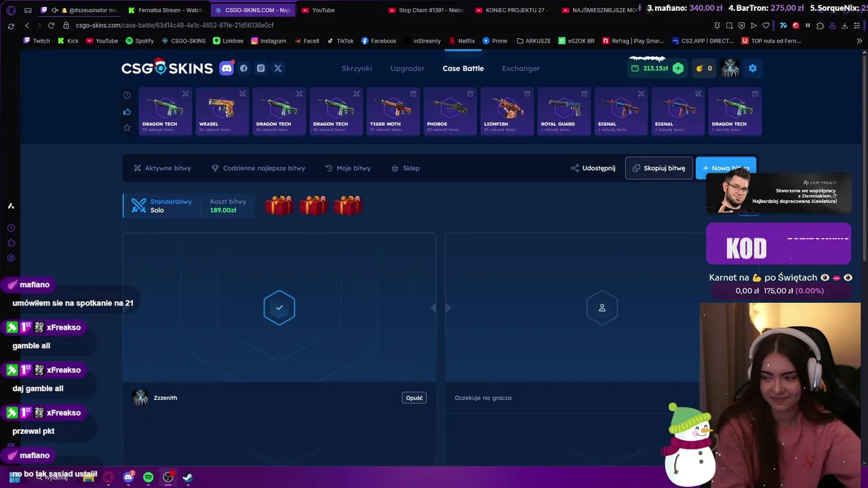Open the site's Facebook page icon in header
The image size is (868, 488).
[x=243, y=68]
